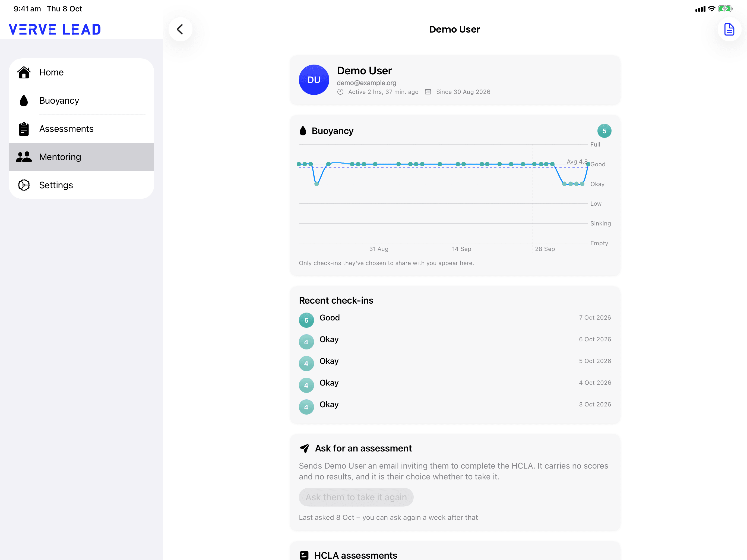Click Ask them to take it again button

pos(356,497)
